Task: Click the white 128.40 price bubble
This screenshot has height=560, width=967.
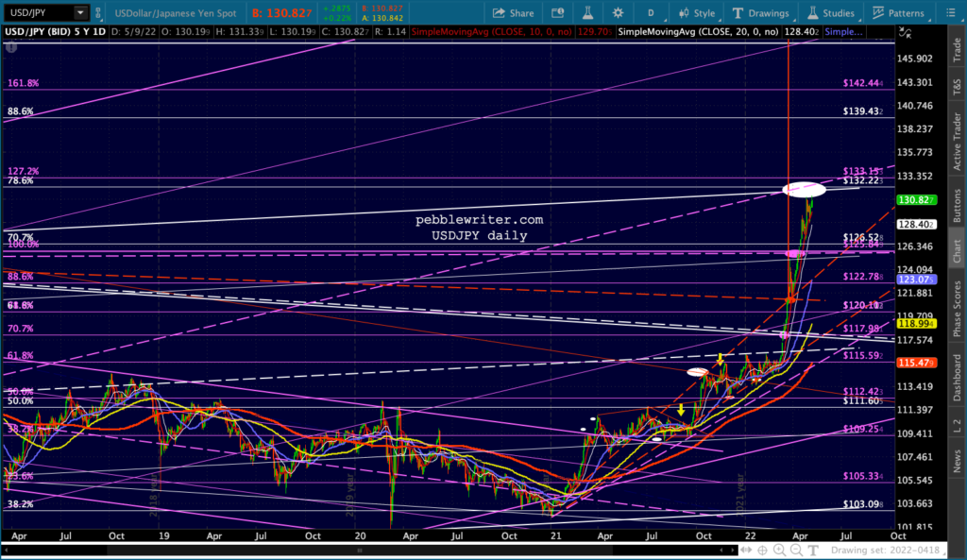Action: 916,225
